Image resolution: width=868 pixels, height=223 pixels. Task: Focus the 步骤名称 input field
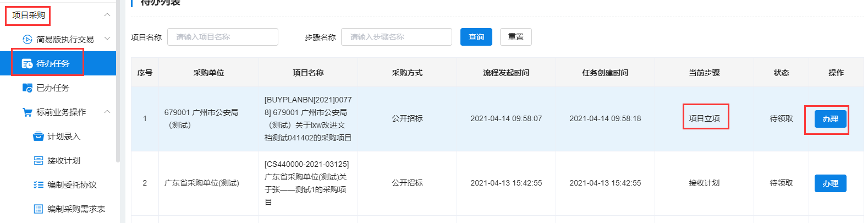coord(397,37)
